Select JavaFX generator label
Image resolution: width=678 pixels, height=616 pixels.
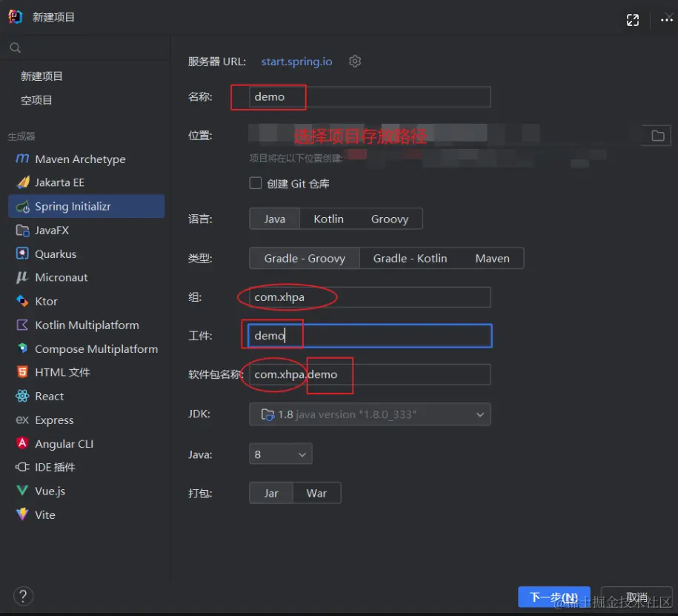(x=52, y=230)
